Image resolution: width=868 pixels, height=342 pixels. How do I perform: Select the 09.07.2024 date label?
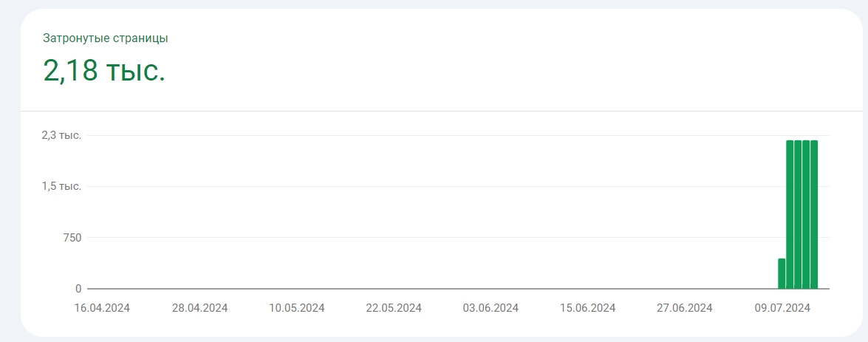point(782,308)
